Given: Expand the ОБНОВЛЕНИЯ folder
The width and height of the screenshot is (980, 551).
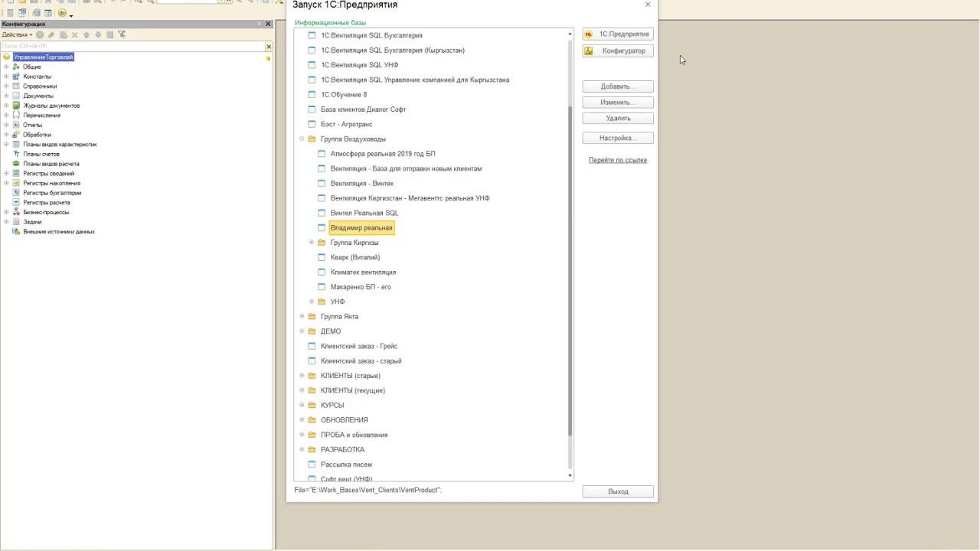Looking at the screenshot, I should (x=302, y=420).
